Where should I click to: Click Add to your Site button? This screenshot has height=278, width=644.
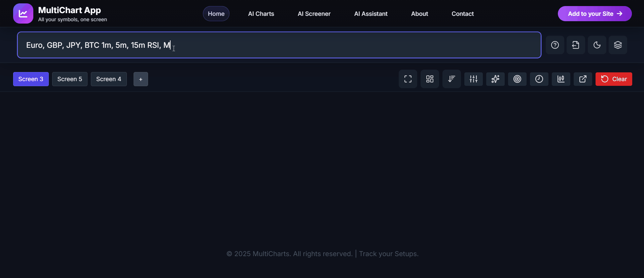click(x=595, y=14)
